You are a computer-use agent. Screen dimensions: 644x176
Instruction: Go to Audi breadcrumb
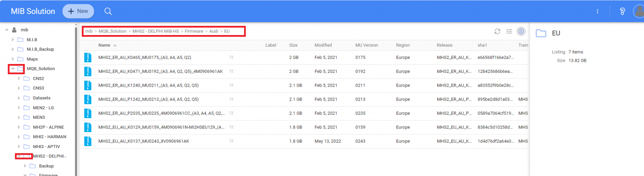click(214, 31)
